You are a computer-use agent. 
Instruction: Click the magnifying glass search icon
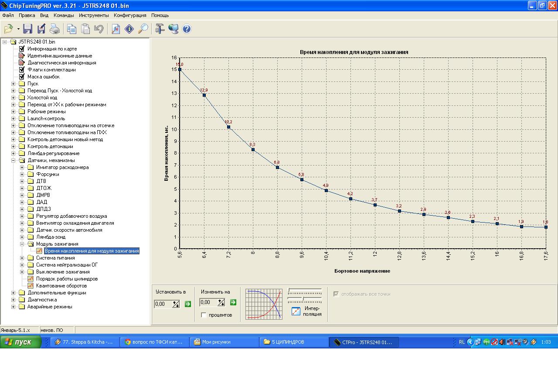tap(143, 29)
